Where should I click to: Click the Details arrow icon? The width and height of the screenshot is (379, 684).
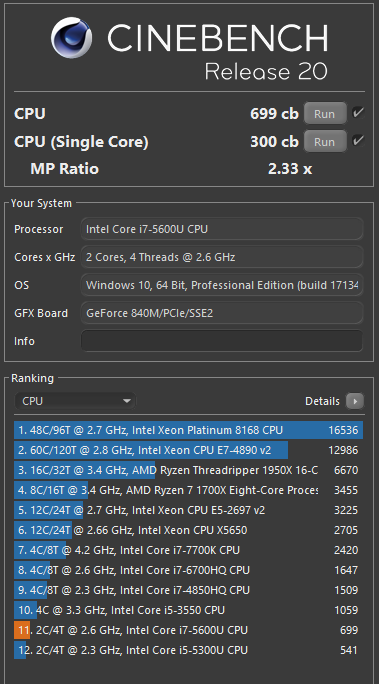pos(355,401)
